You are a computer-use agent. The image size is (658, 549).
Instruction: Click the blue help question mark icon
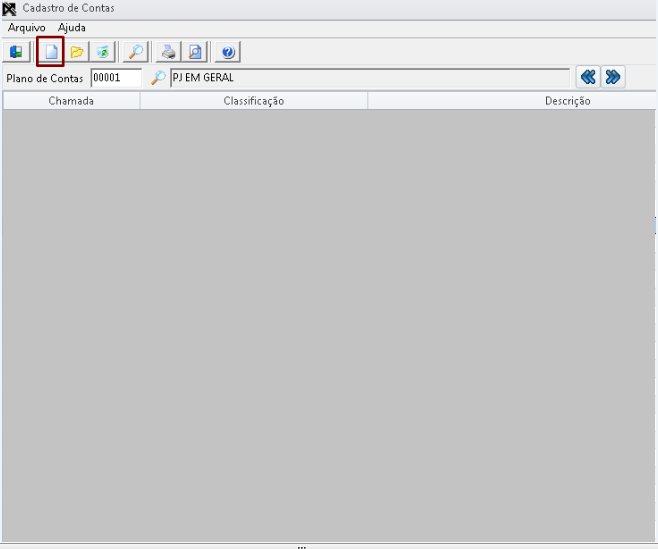point(228,52)
